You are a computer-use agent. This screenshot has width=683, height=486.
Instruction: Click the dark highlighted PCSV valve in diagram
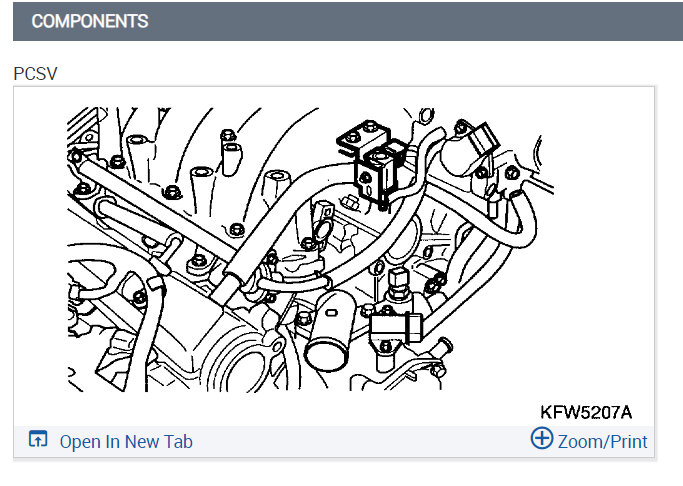[375, 174]
